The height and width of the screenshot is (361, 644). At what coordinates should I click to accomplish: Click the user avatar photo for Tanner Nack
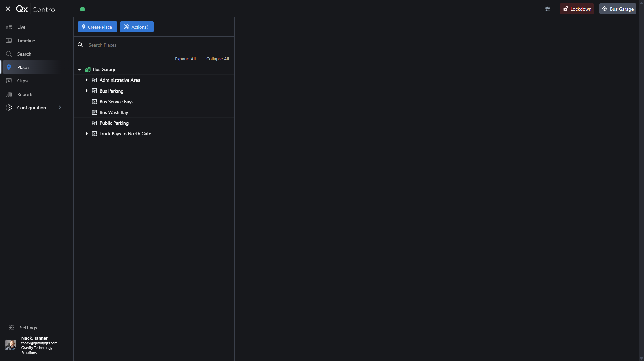[11, 345]
